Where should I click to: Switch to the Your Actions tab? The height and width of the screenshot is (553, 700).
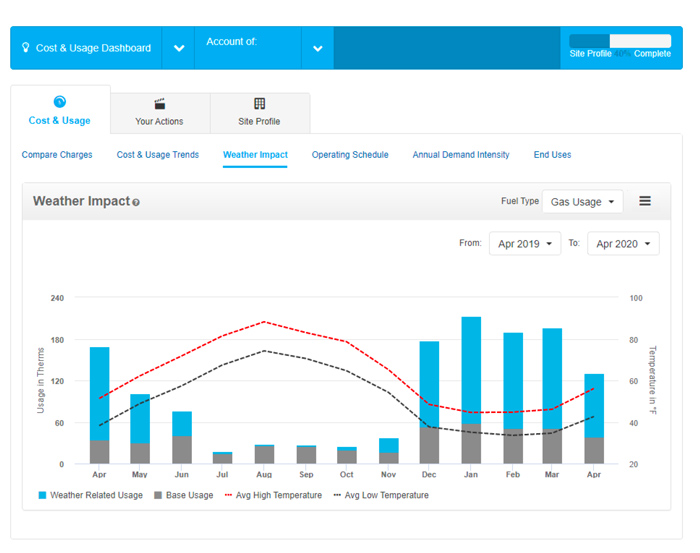(x=160, y=113)
